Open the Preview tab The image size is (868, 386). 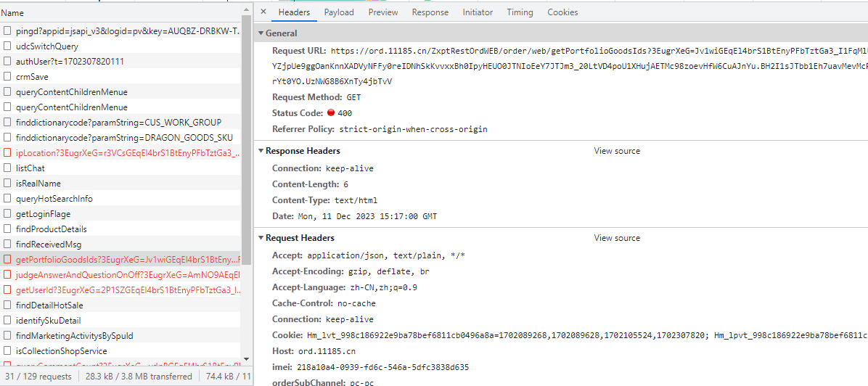tap(382, 12)
